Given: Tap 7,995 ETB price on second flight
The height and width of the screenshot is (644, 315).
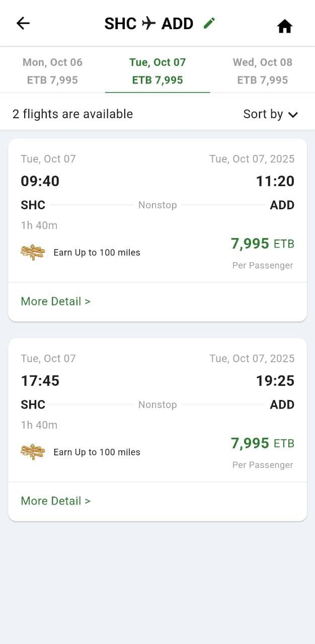Looking at the screenshot, I should 263,443.
